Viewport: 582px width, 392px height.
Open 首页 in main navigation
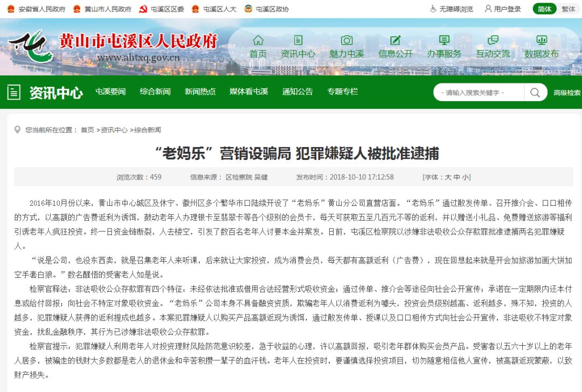258,54
